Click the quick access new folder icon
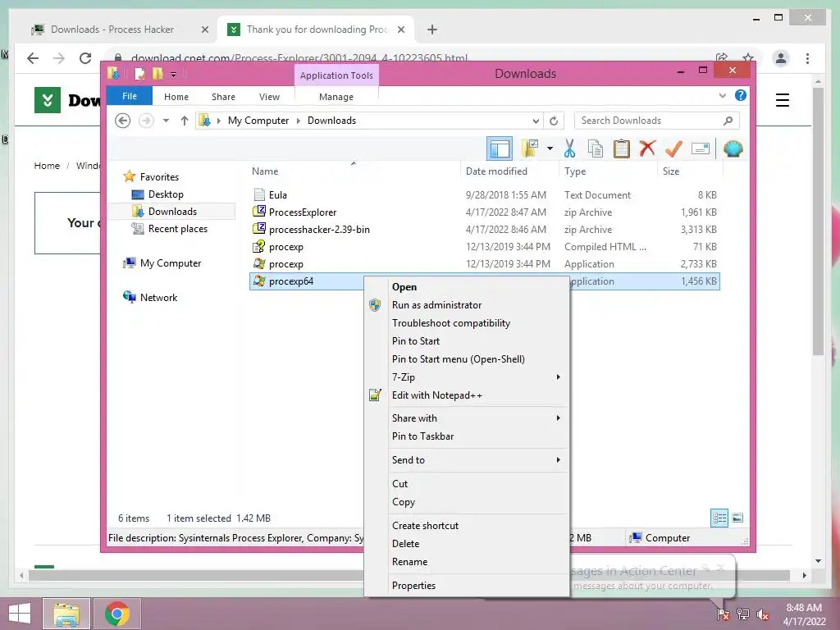Screen dimensions: 840x630 pyautogui.click(x=157, y=73)
